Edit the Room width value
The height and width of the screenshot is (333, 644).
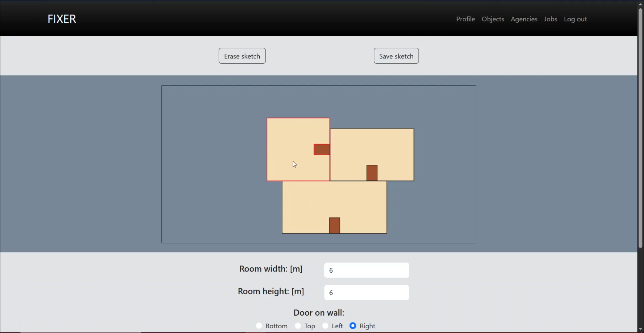pyautogui.click(x=367, y=270)
